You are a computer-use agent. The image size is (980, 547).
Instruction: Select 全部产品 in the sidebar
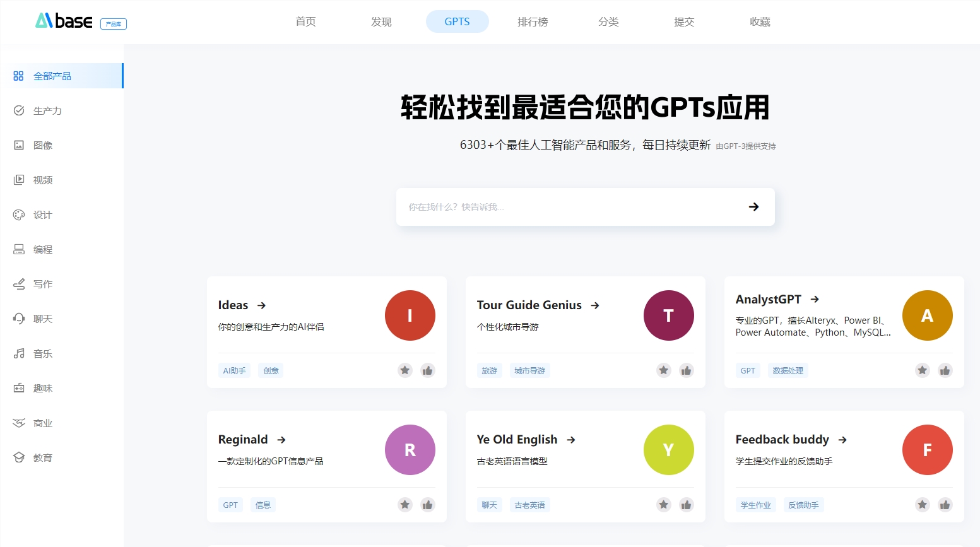pyautogui.click(x=62, y=76)
